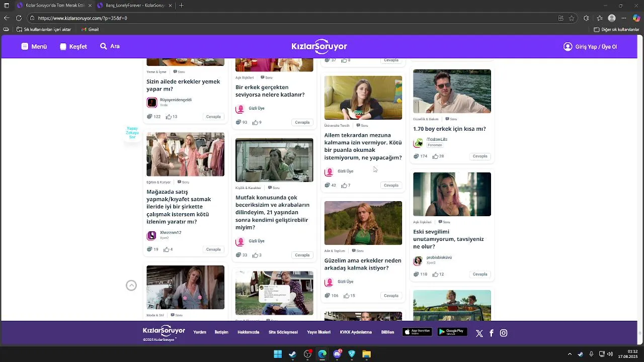The height and width of the screenshot is (362, 644).
Task: Open Steam from the taskbar
Action: [292, 354]
